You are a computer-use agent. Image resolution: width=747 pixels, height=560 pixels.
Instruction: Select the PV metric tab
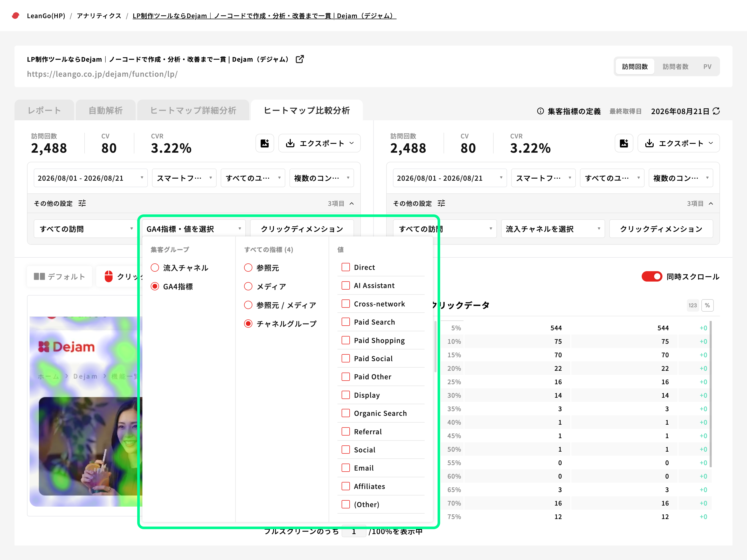pos(707,66)
